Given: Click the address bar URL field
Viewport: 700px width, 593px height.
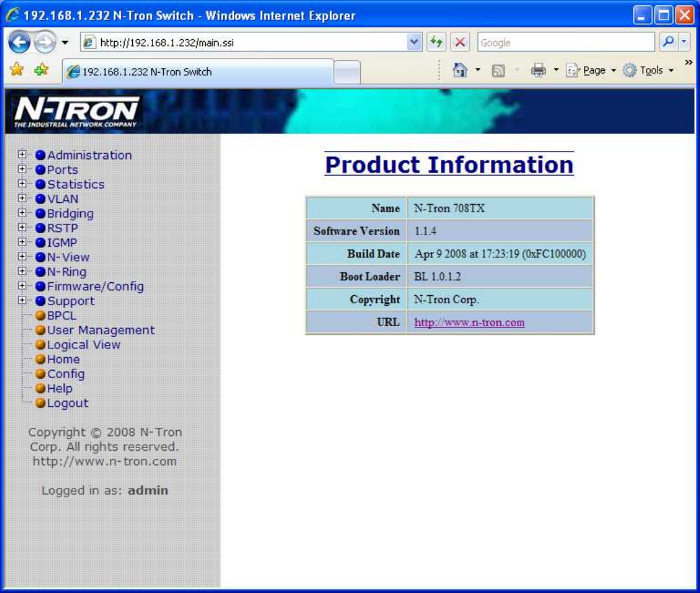Looking at the screenshot, I should pos(252,42).
